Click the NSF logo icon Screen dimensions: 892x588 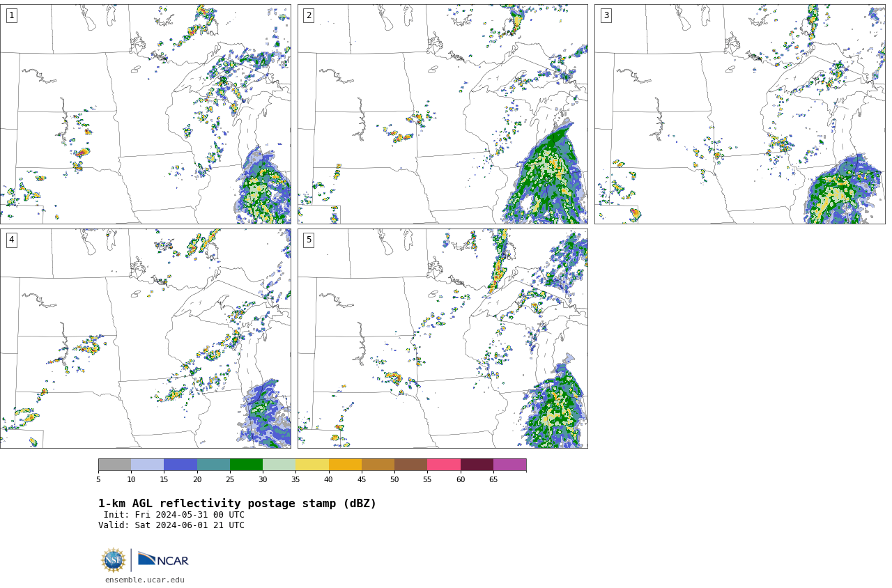coord(114,560)
